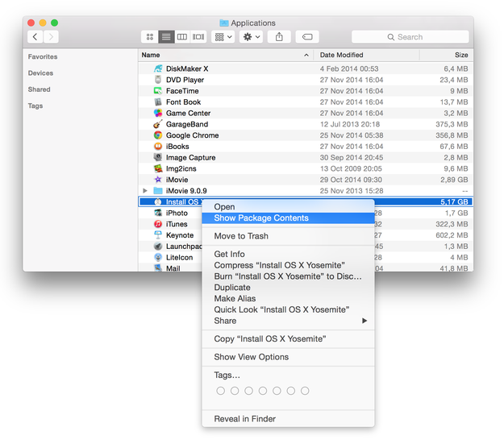
Task: Click the Google Chrome icon
Action: click(x=158, y=135)
